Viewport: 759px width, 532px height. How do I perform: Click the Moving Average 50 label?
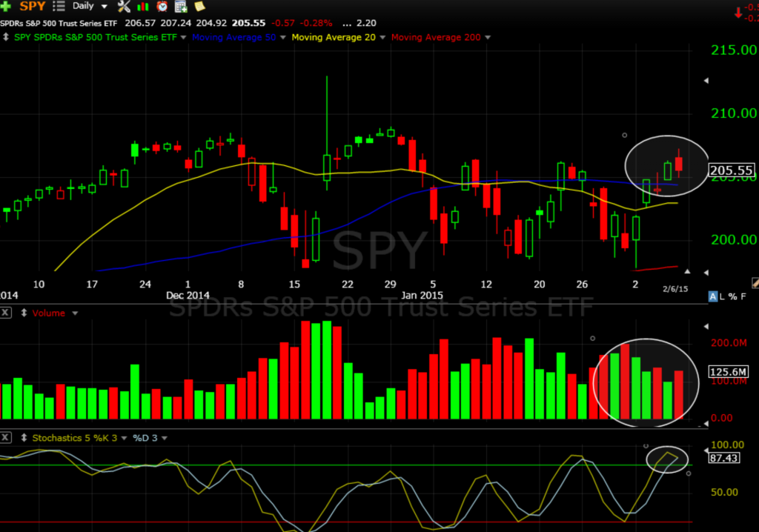point(233,37)
